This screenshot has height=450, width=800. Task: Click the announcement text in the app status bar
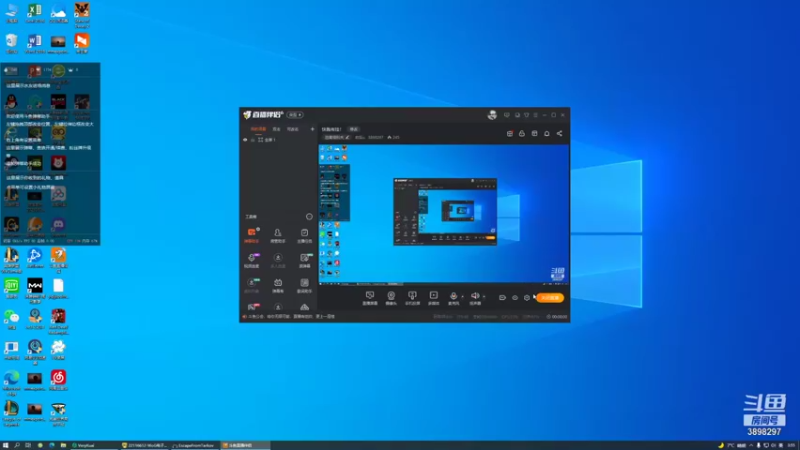(289, 316)
